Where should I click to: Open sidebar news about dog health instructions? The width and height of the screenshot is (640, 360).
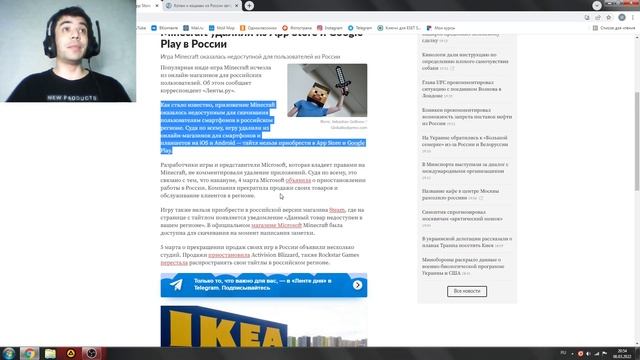click(465, 61)
